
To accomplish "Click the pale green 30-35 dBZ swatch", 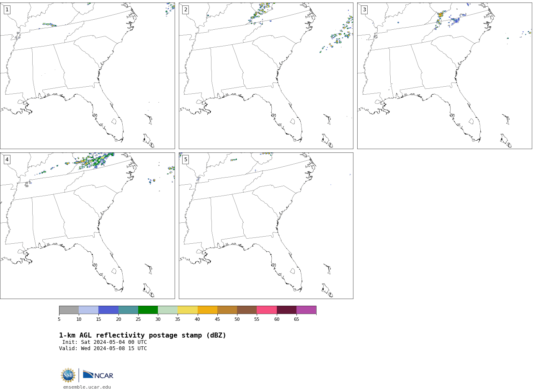I will click(x=168, y=310).
